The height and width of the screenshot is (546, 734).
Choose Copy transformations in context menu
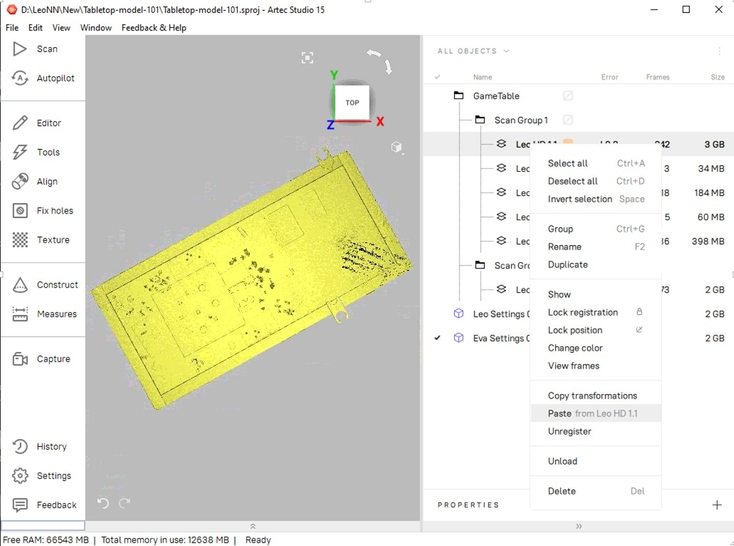coord(595,396)
